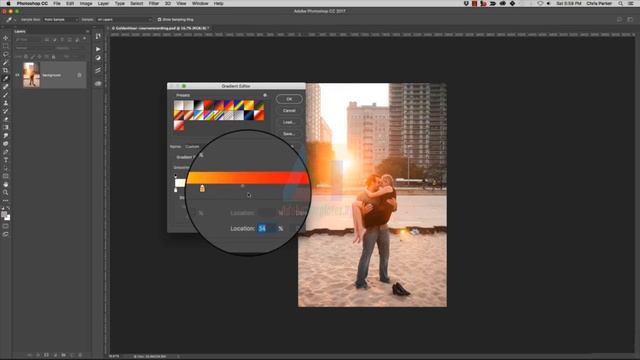
Task: Open the Filter menu
Action: (153, 3)
